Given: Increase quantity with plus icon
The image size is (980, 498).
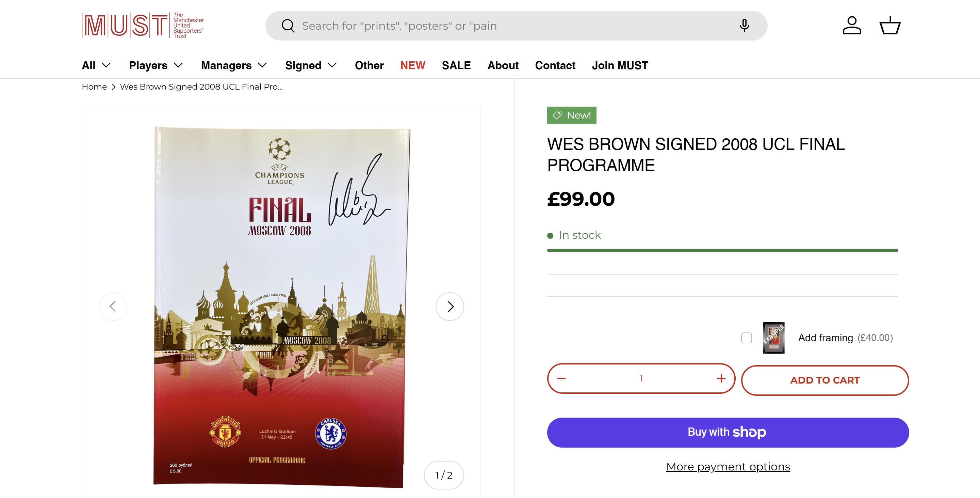Looking at the screenshot, I should (721, 378).
